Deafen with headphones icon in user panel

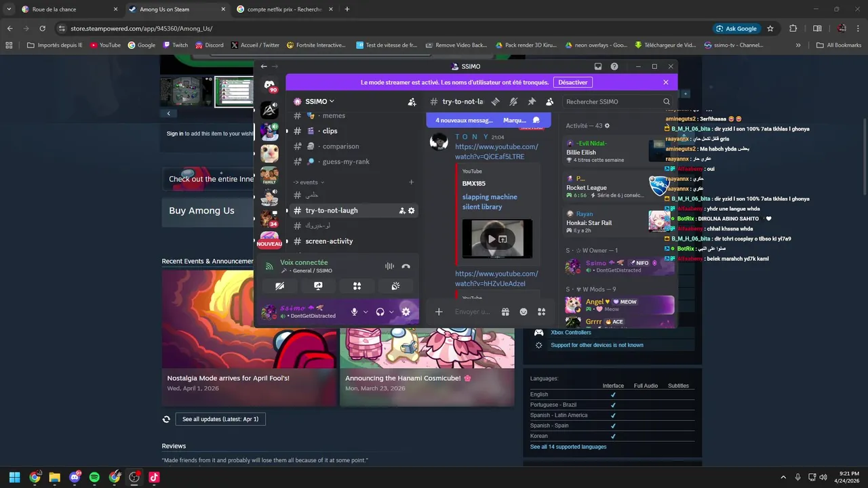tap(380, 312)
